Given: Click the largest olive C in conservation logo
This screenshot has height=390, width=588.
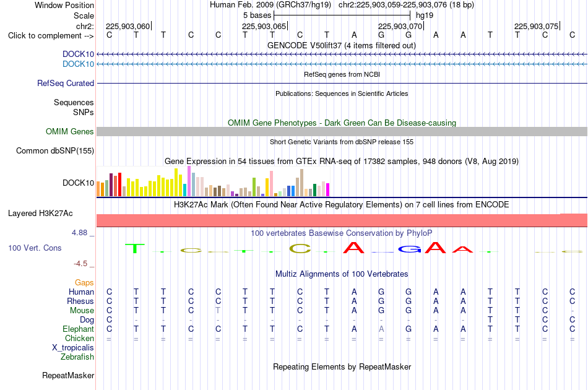Looking at the screenshot, I should point(300,249).
